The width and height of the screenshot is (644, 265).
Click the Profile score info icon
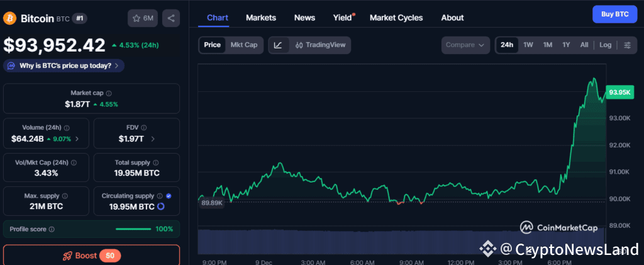click(52, 229)
